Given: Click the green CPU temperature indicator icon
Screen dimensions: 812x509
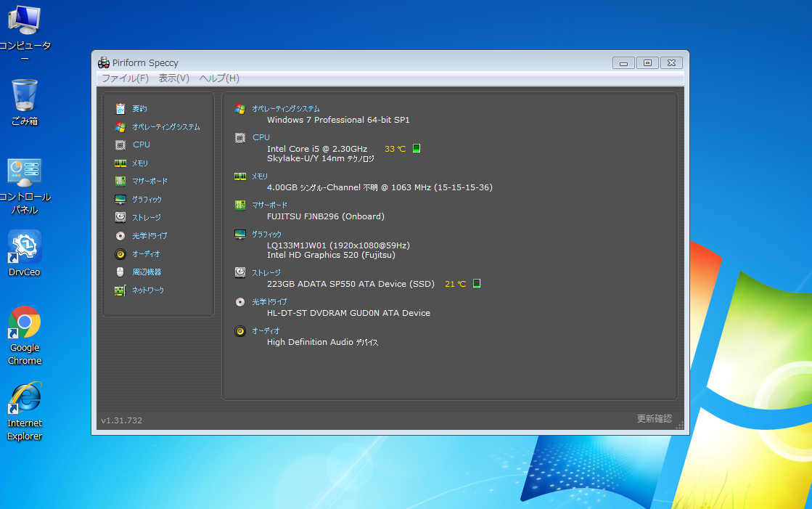Looking at the screenshot, I should (417, 148).
